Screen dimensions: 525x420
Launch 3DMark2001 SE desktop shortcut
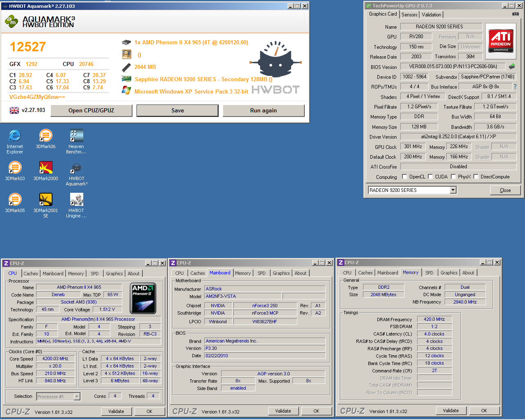(x=46, y=205)
